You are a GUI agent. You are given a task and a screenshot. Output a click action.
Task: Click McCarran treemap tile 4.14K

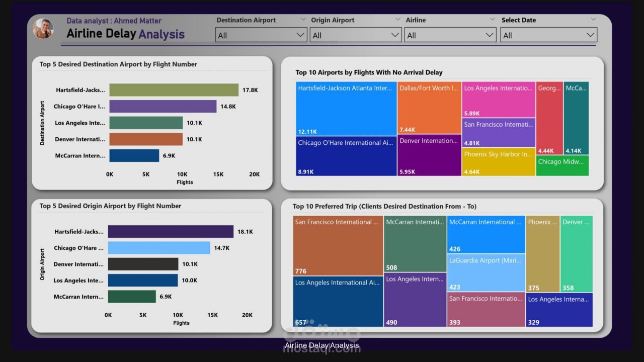pos(576,118)
